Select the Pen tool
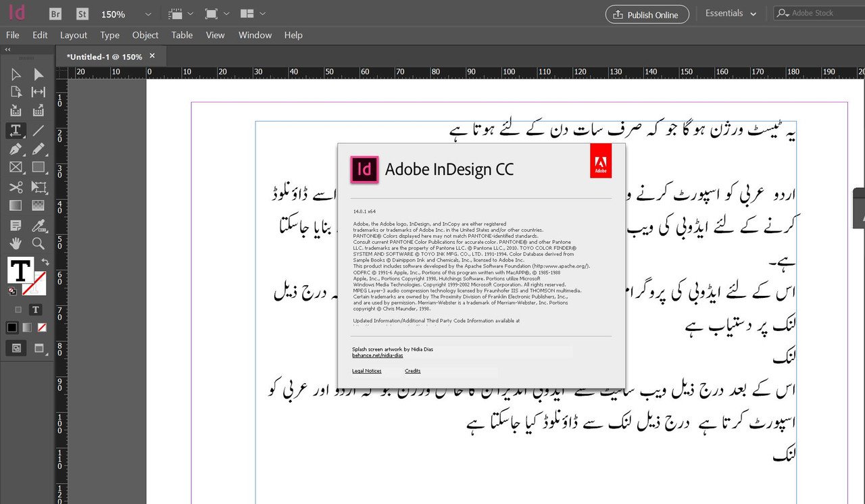Viewport: 865px width, 504px height. click(16, 149)
